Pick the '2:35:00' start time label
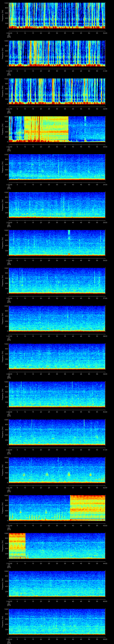This screenshot has width=114, height=644. (9, 260)
